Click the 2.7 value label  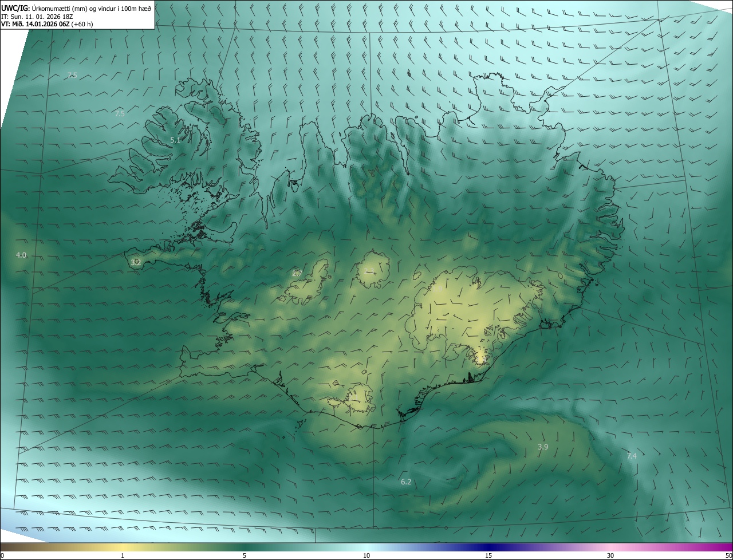[297, 273]
